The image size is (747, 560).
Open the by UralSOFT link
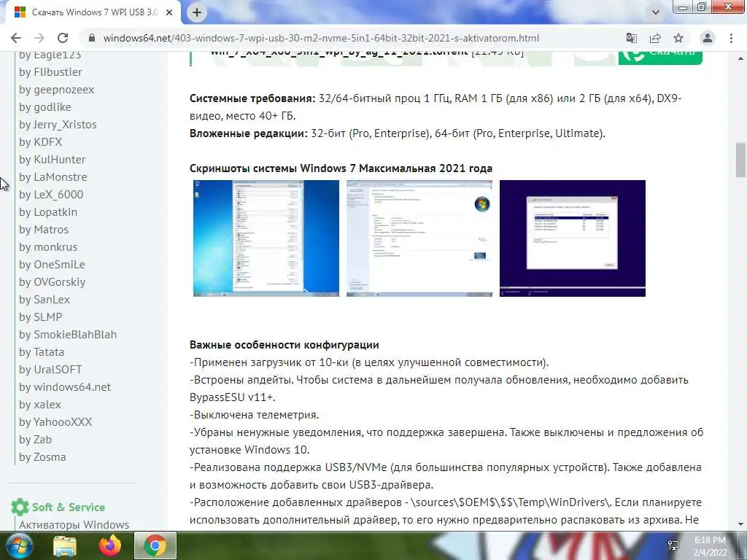[x=50, y=370]
